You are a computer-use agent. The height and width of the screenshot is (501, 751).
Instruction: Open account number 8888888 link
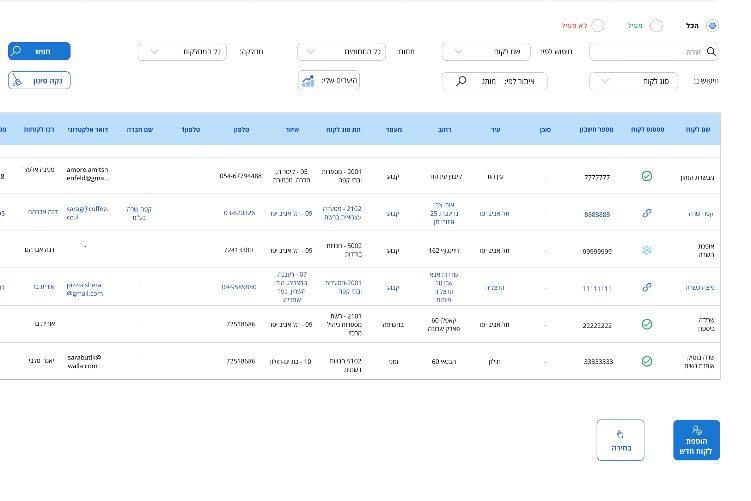(597, 215)
